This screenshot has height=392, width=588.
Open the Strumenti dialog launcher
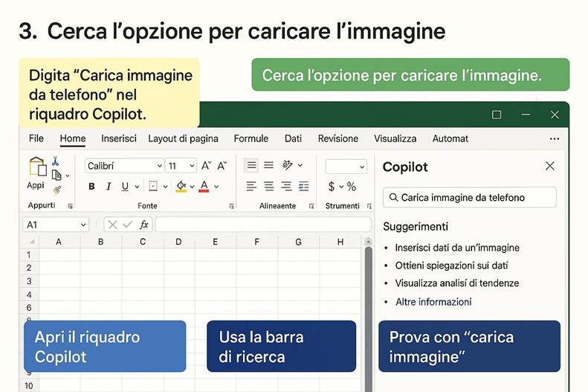pyautogui.click(x=369, y=206)
